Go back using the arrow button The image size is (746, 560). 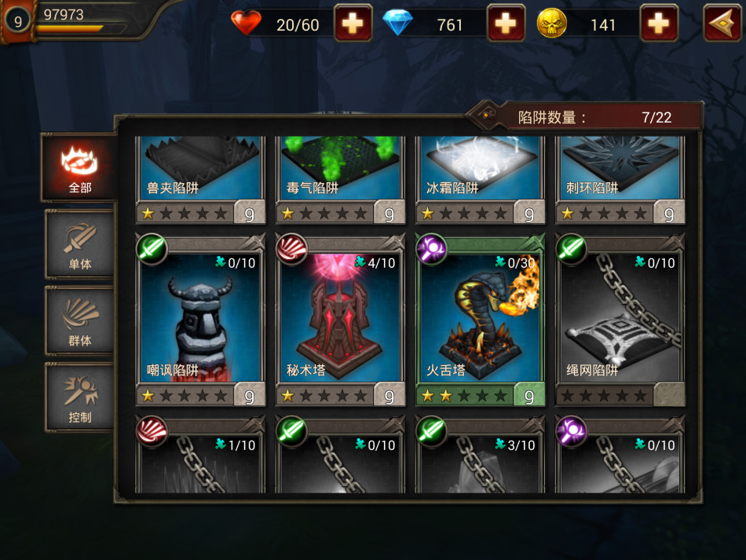[x=722, y=23]
